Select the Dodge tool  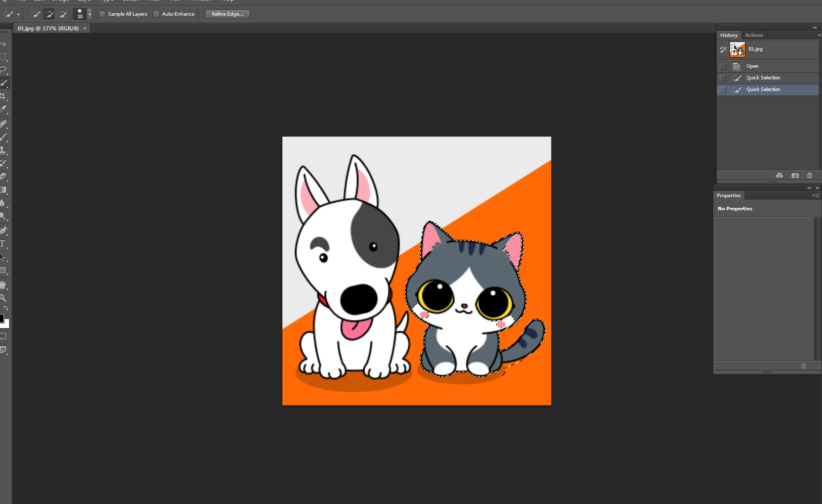pyautogui.click(x=4, y=216)
